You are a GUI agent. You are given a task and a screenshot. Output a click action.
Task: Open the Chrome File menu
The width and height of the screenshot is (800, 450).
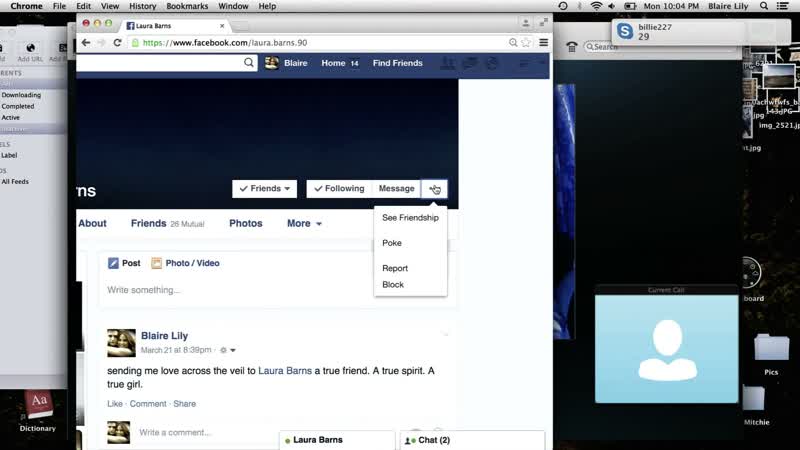(x=59, y=6)
